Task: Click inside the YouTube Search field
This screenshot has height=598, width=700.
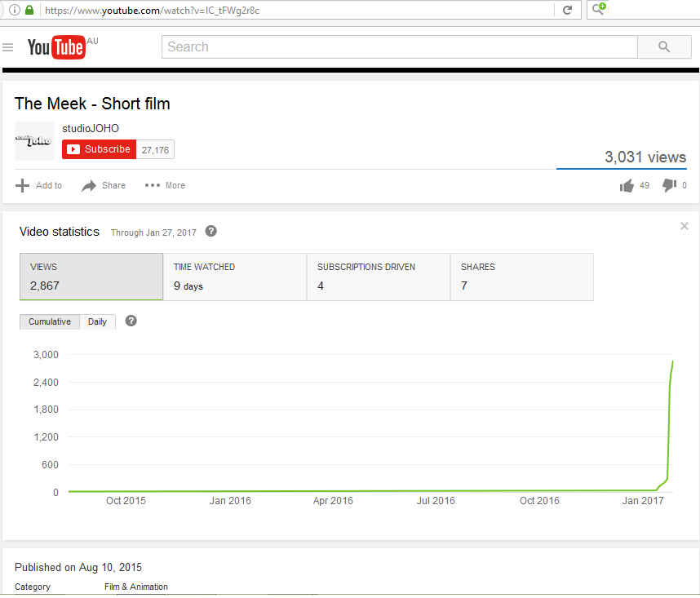Action: (x=399, y=47)
